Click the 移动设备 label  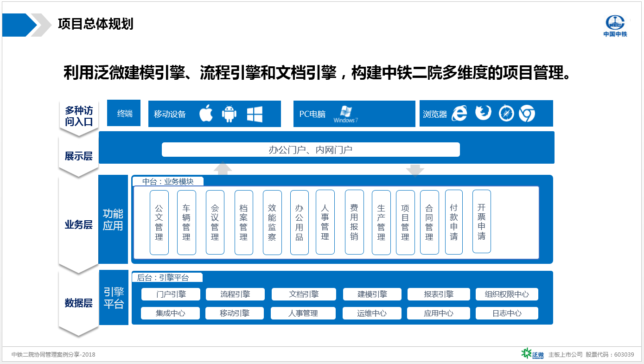coord(170,114)
